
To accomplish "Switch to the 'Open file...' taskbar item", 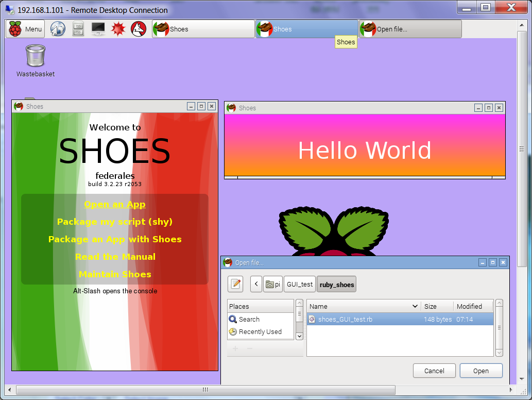I will (x=410, y=29).
